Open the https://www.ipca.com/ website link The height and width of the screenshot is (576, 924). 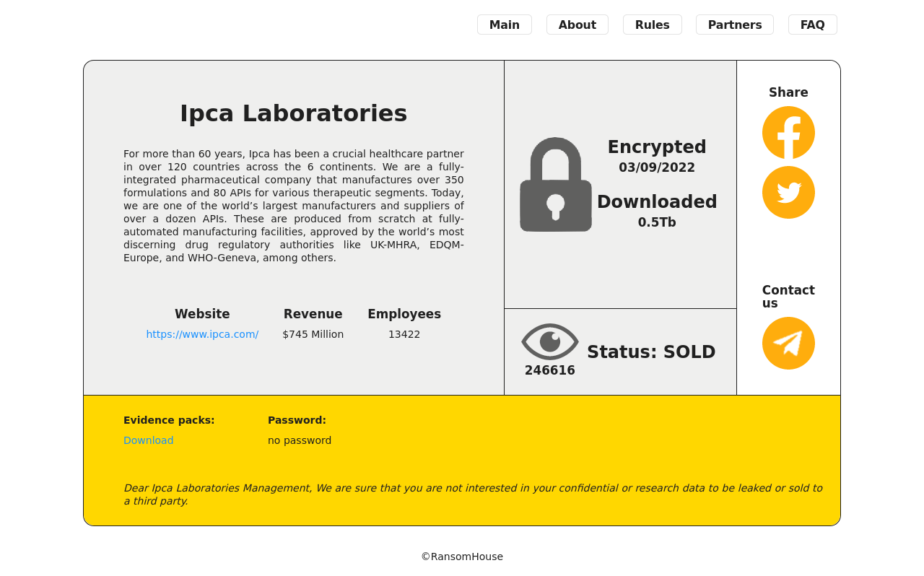click(202, 334)
